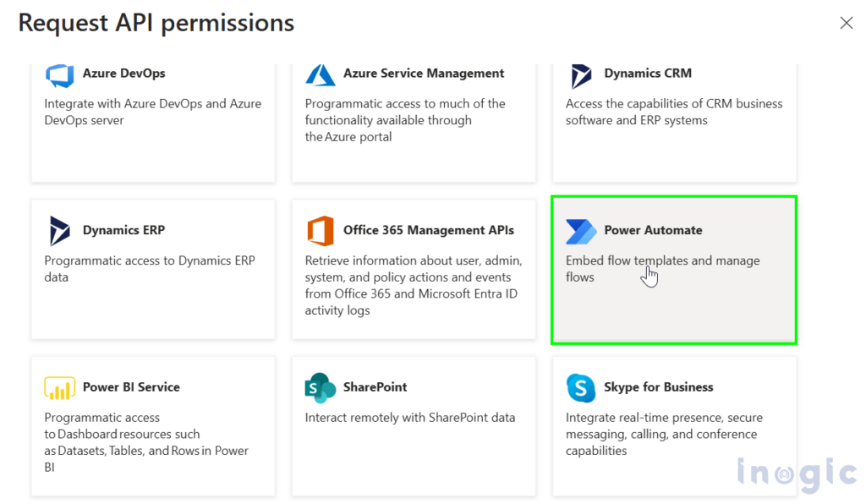Open the Azure DevOps title
Screen dimensions: 866x504
(x=123, y=74)
